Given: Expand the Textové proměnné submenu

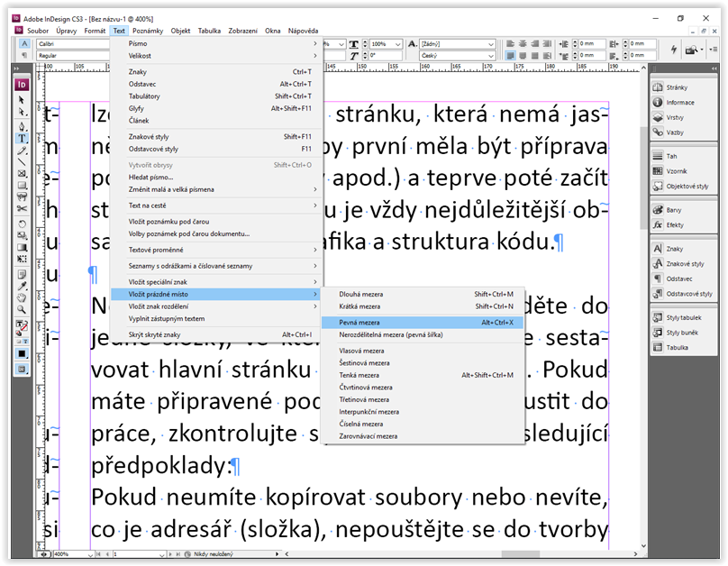Looking at the screenshot, I should pyautogui.click(x=216, y=250).
